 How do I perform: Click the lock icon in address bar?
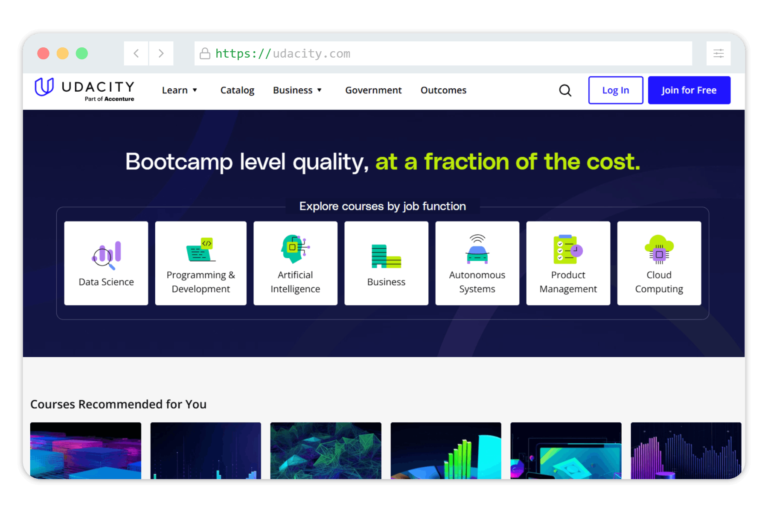[205, 53]
